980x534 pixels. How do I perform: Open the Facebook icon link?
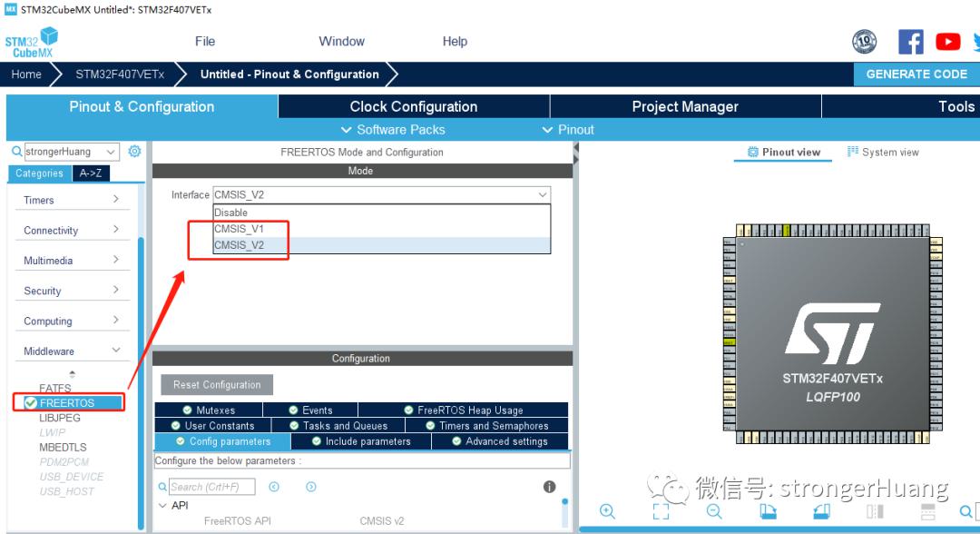[x=911, y=42]
